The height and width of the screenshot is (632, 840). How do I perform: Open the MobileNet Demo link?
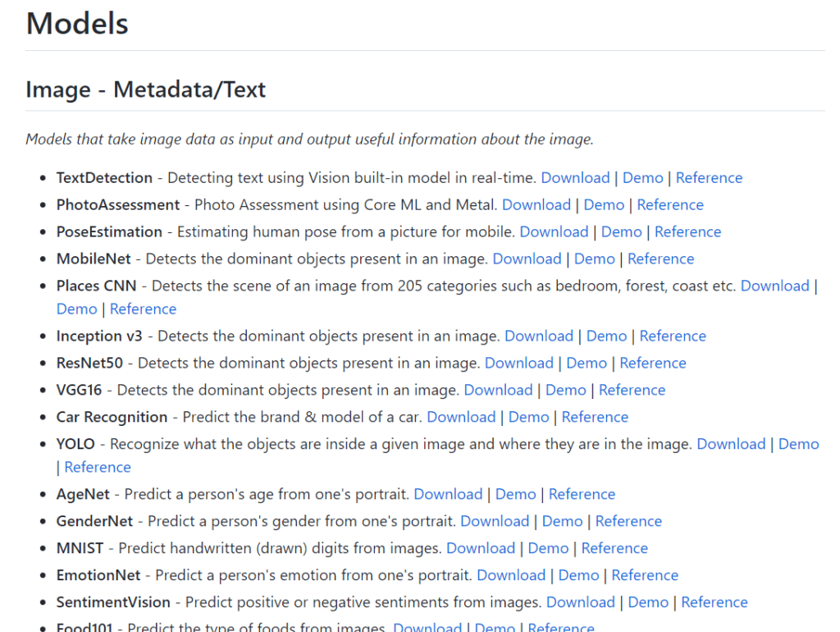[x=594, y=259]
